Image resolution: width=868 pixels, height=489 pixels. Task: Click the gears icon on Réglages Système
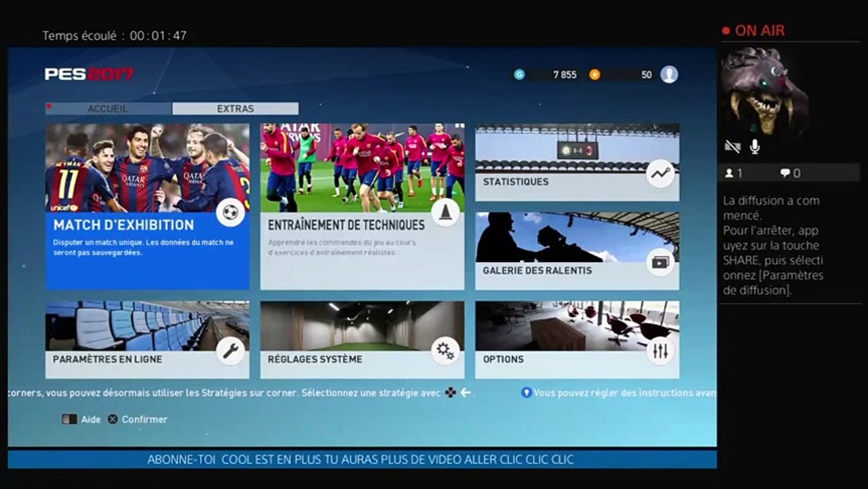(x=445, y=351)
